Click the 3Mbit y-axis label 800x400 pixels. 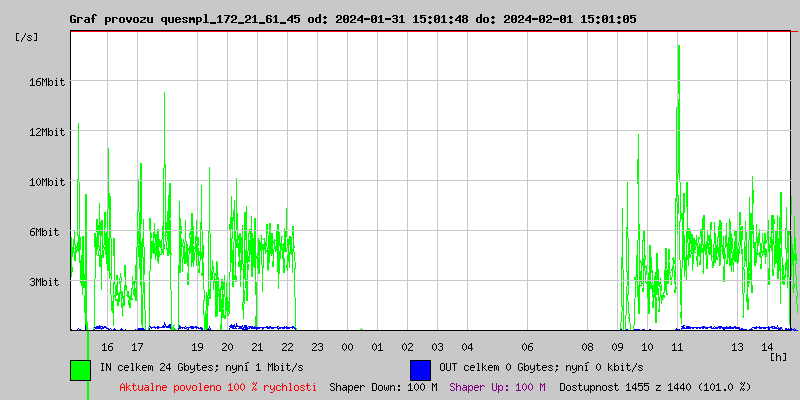point(44,282)
